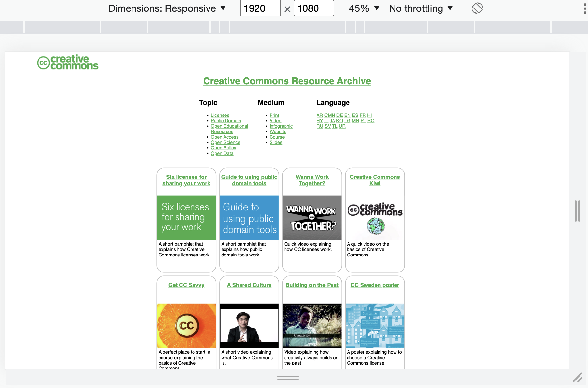Select the AR language link

(320, 115)
